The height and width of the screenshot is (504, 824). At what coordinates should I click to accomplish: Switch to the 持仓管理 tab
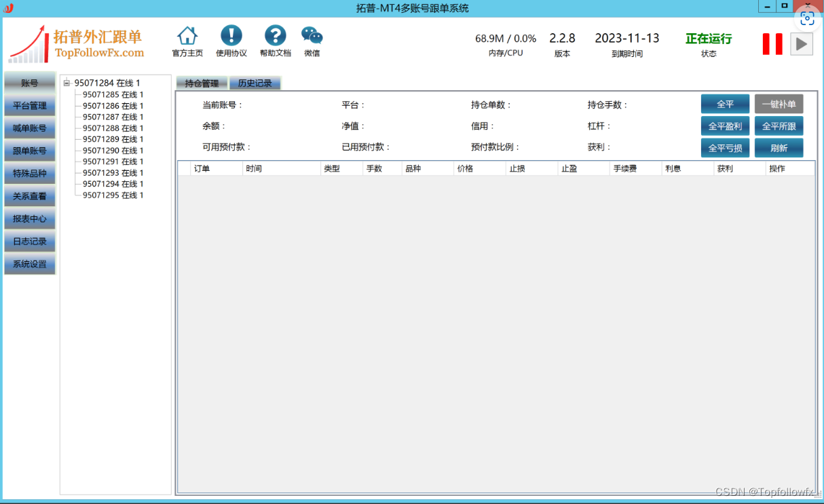point(202,83)
